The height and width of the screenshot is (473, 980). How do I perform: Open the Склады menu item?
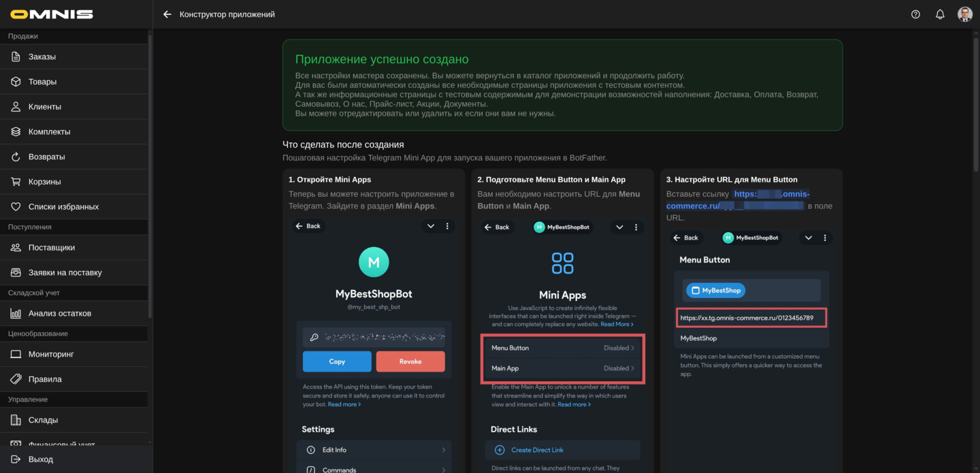point(43,420)
